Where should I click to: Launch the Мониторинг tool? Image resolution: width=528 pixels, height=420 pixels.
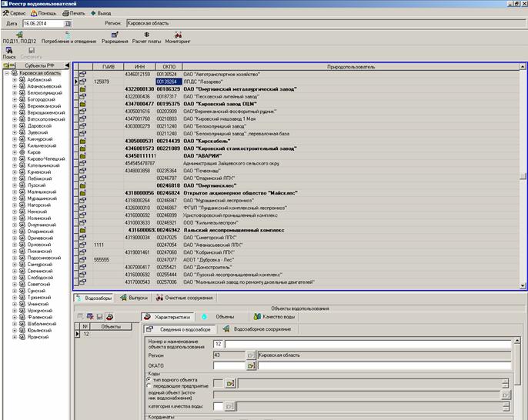pyautogui.click(x=179, y=35)
